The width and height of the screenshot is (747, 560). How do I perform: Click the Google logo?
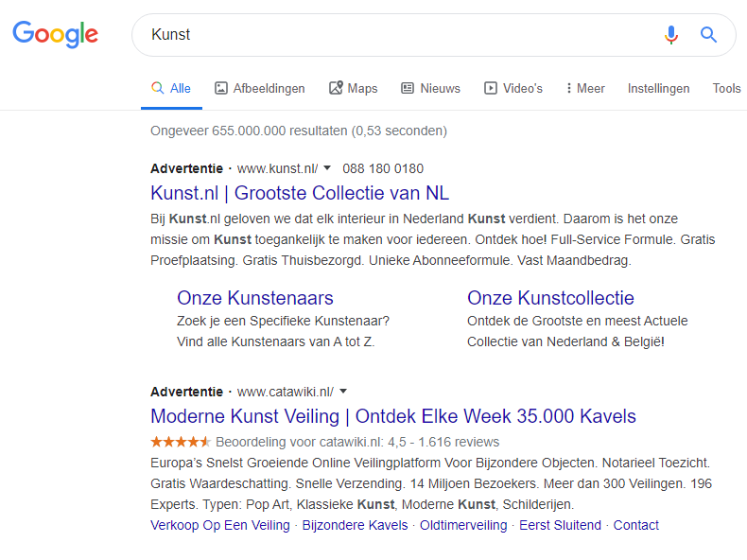pyautogui.click(x=55, y=34)
